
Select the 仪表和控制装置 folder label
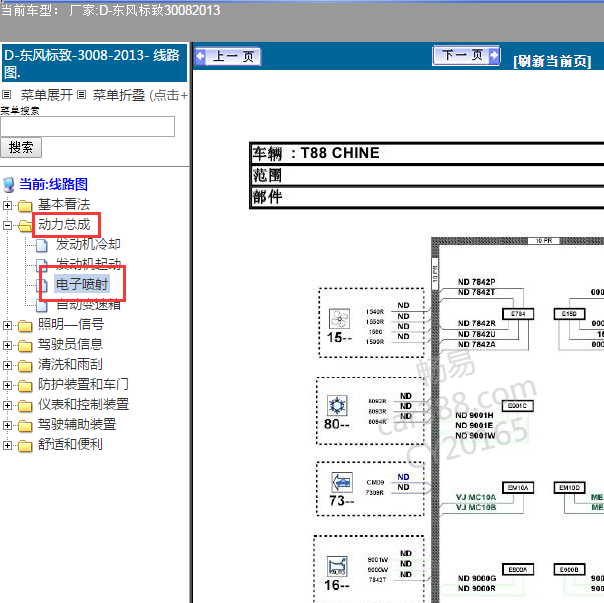(83, 405)
